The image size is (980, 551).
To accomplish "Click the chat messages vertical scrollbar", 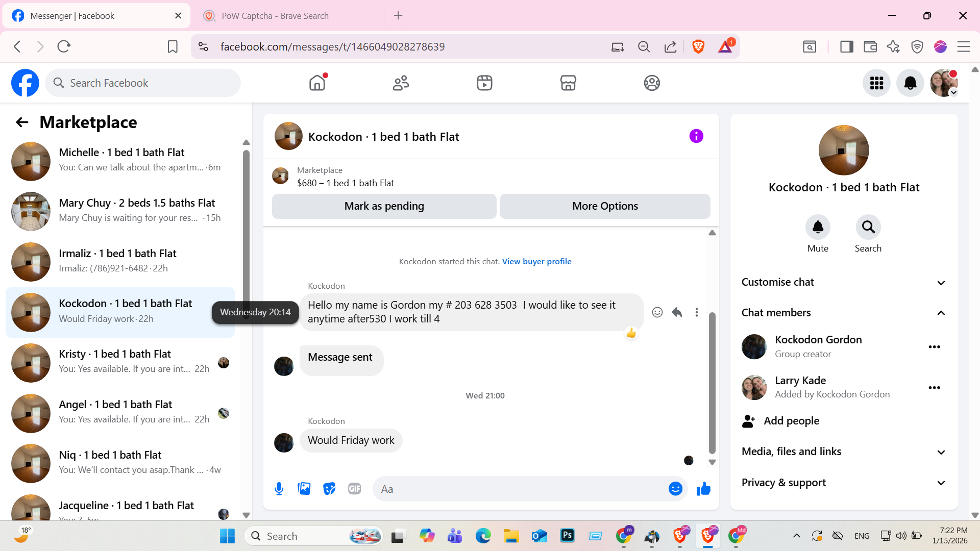I will (x=712, y=383).
